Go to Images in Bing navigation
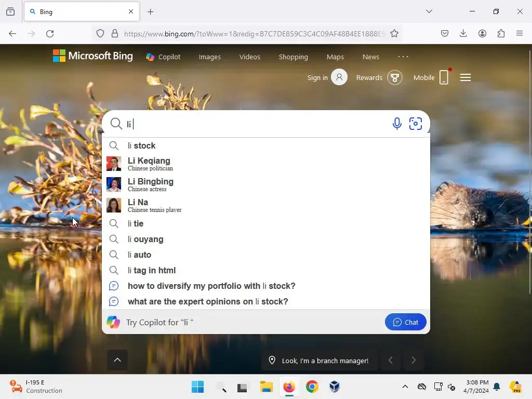 (210, 57)
